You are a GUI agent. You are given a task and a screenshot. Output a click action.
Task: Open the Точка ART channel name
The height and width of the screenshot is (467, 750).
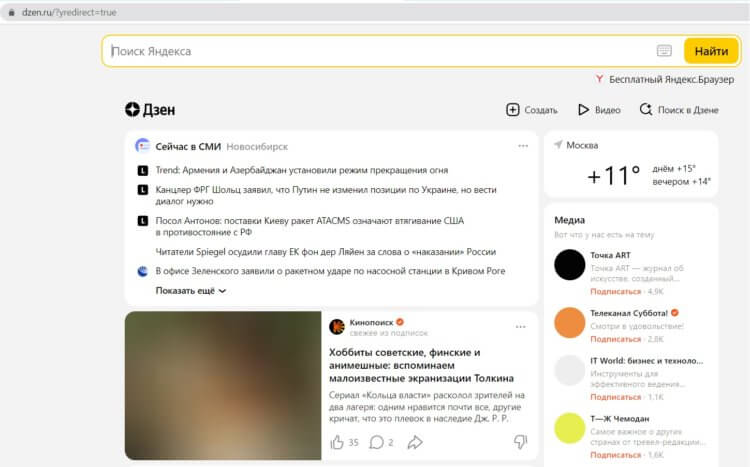click(610, 255)
